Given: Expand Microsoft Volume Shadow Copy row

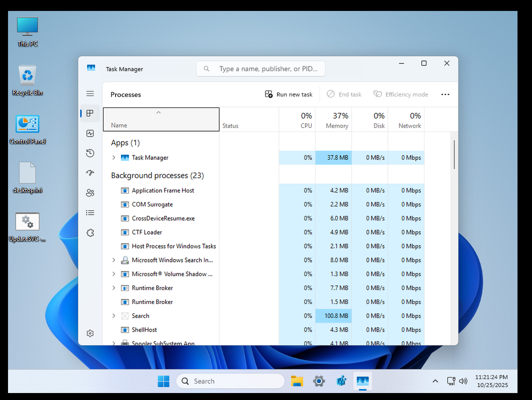Looking at the screenshot, I should tap(113, 274).
